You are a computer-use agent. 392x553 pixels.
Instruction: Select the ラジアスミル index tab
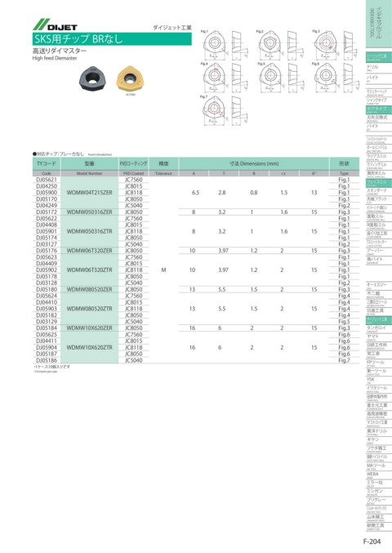tap(379, 157)
